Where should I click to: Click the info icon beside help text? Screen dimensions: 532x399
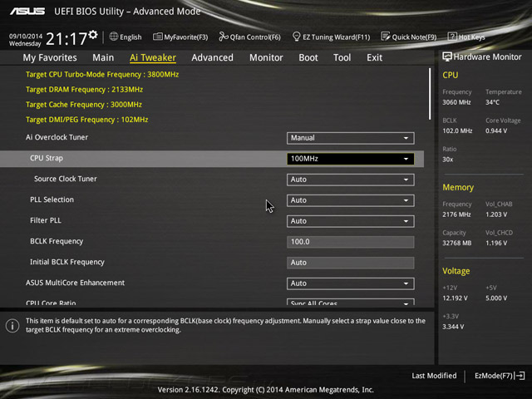coord(12,326)
